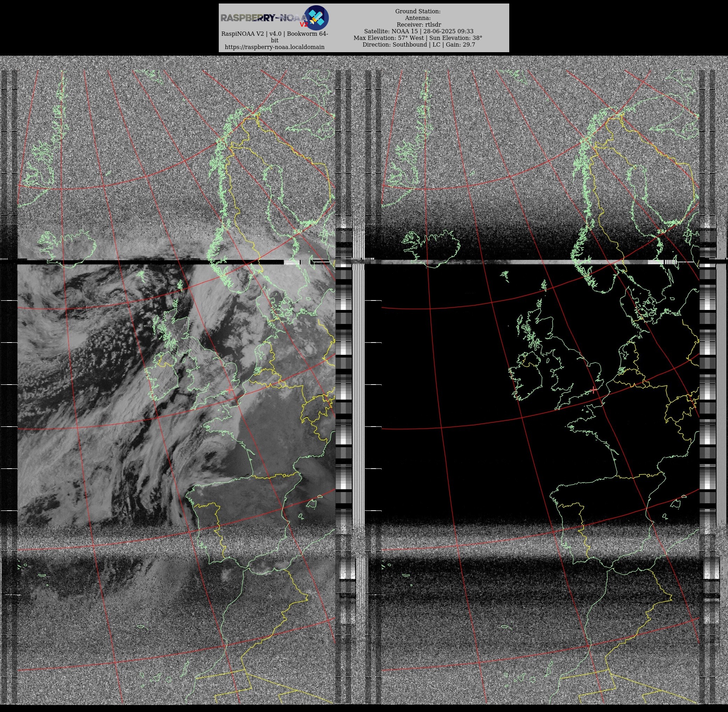Screen dimensions: 728x712
Task: Select the 'RaspiNOAA V2 | v4.0 | Bookworm 64-bit' text
Action: click(275, 37)
